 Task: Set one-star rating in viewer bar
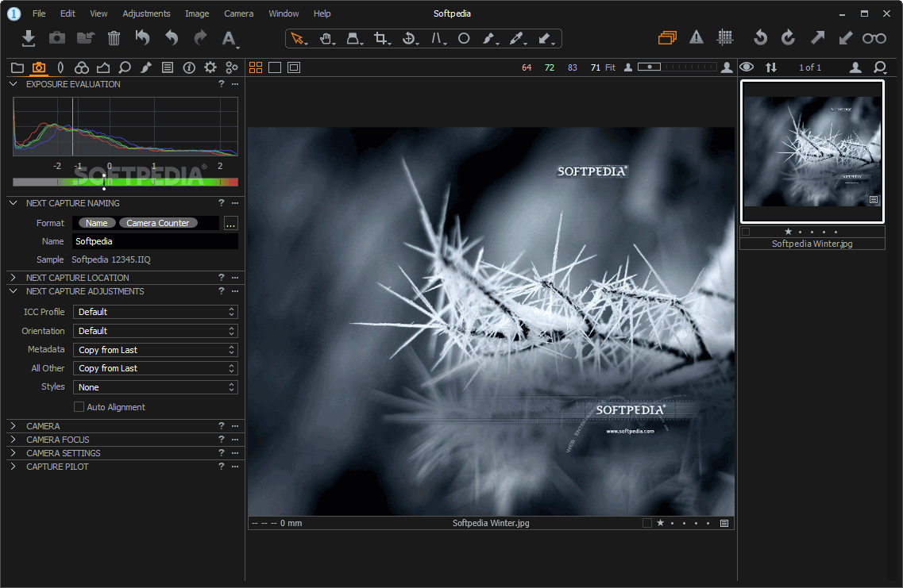661,523
